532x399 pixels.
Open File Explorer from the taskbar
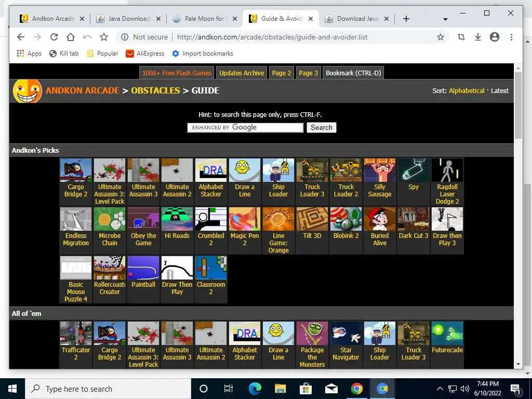point(280,389)
